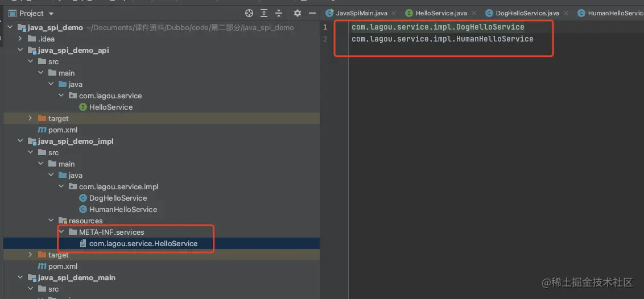Click HelloService.java tab interface icon

click(409, 13)
